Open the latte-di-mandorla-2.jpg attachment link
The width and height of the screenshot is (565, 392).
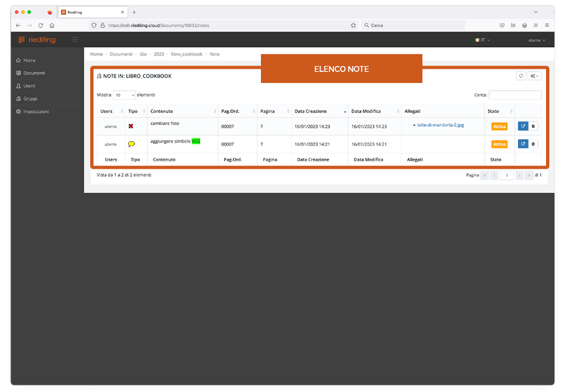(x=440, y=125)
